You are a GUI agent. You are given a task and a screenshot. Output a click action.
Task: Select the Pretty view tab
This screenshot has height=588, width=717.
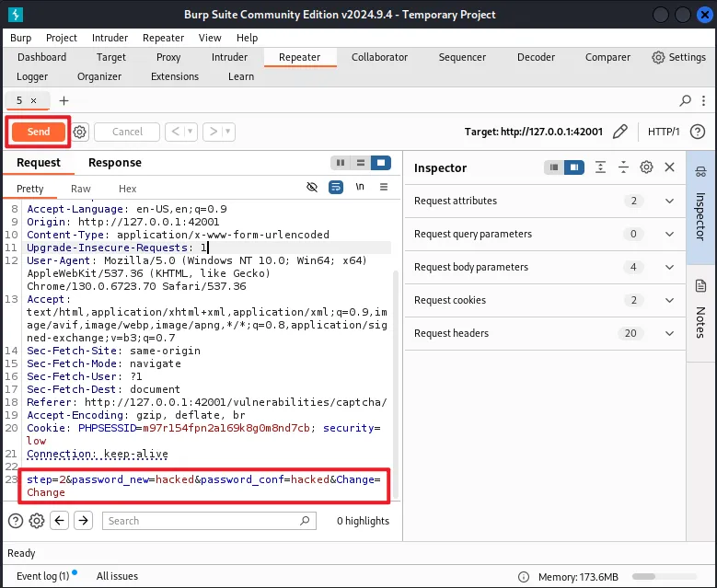coord(29,189)
